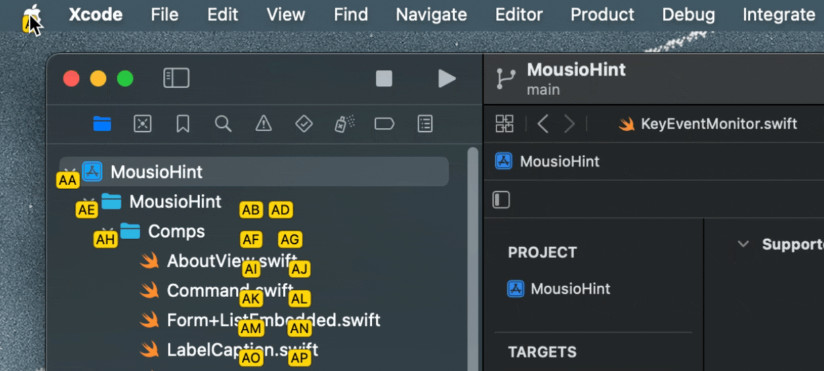Image resolution: width=824 pixels, height=371 pixels.
Task: Open the Debug navigator spray icon
Action: (344, 124)
